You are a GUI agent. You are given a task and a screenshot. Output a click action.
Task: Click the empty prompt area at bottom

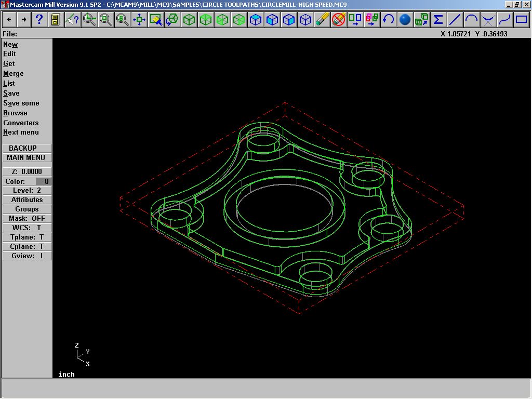tap(266, 388)
